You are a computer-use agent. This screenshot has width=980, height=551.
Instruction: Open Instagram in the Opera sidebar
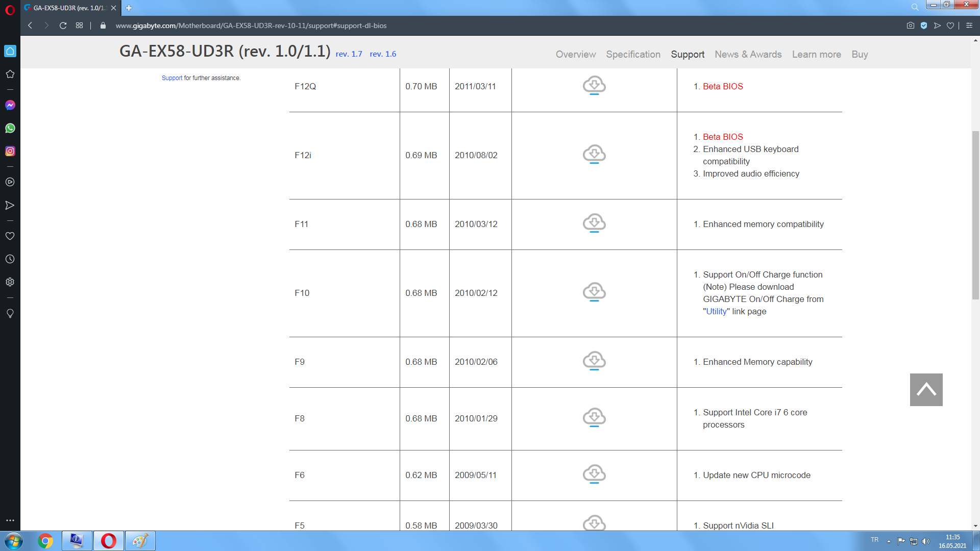tap(10, 151)
